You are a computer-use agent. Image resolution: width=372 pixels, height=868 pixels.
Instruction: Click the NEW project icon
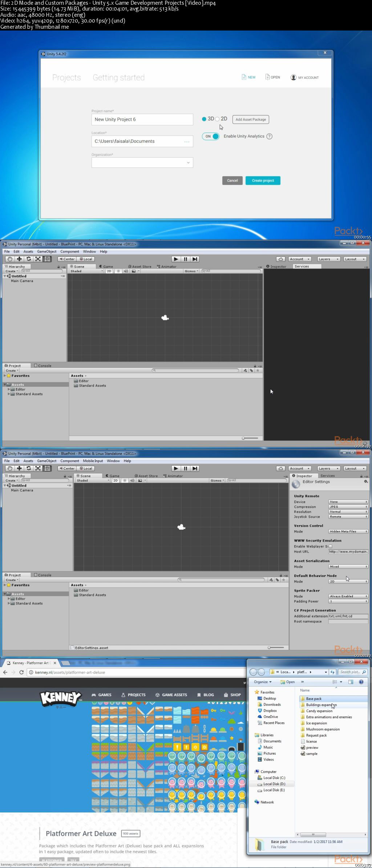click(244, 77)
